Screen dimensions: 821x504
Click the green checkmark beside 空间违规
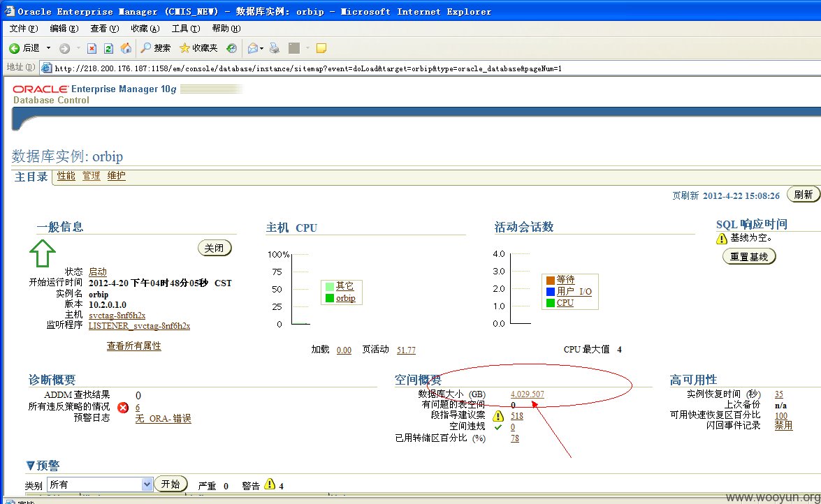pos(498,427)
